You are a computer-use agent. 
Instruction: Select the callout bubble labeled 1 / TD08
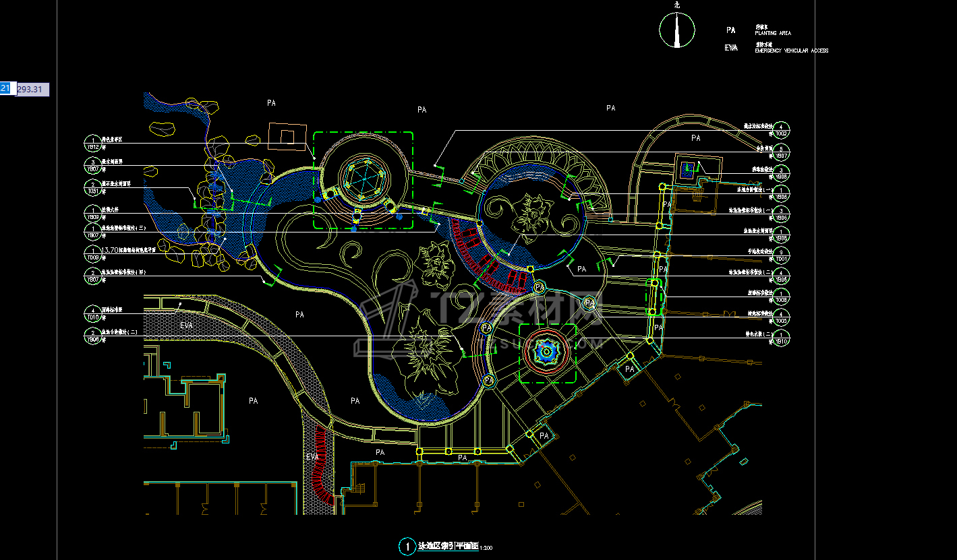[x=781, y=297]
